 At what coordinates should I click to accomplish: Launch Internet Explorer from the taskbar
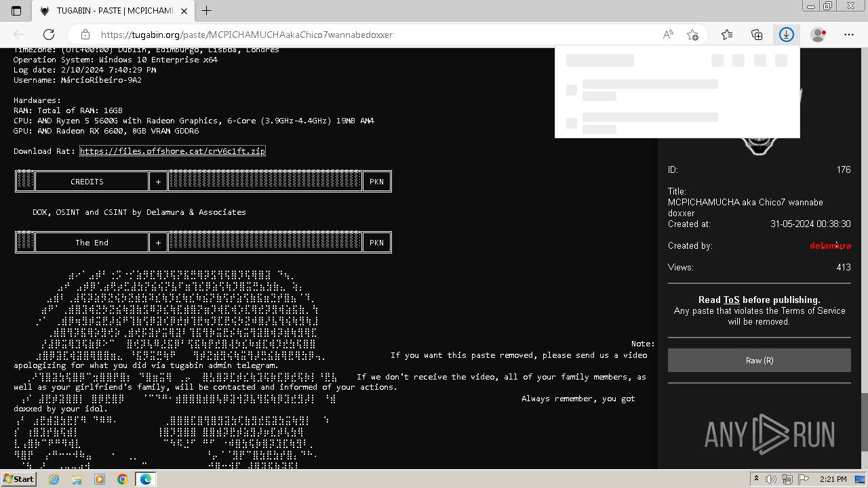click(x=54, y=479)
